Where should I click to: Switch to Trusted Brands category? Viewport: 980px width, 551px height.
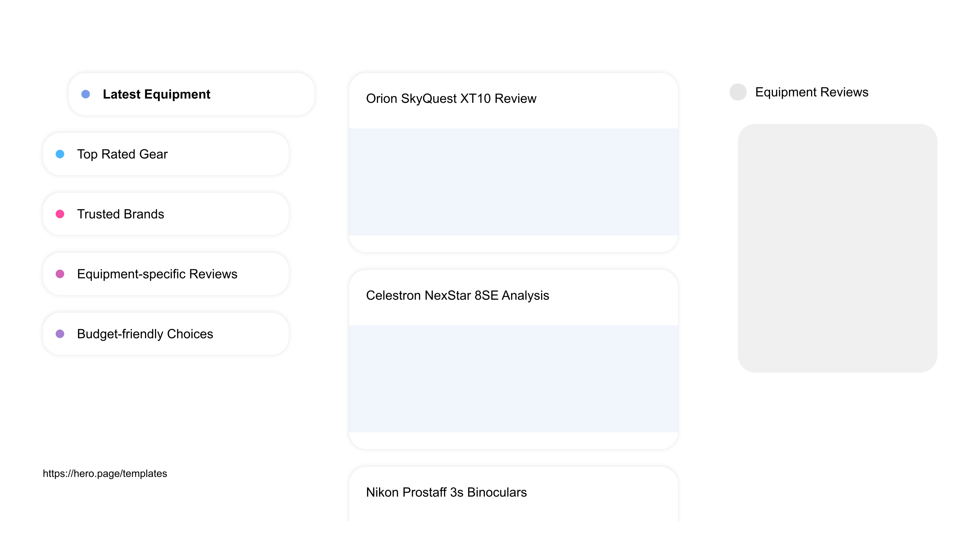[x=166, y=214]
